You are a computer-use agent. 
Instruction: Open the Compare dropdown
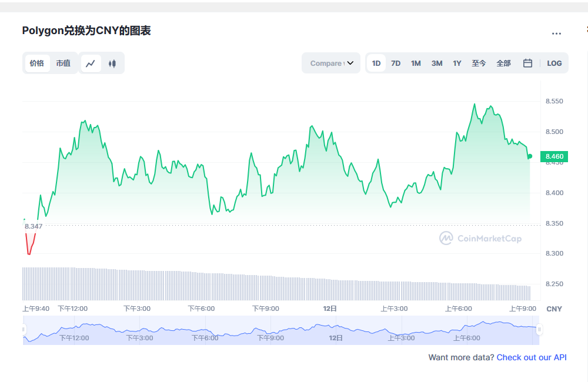(331, 63)
